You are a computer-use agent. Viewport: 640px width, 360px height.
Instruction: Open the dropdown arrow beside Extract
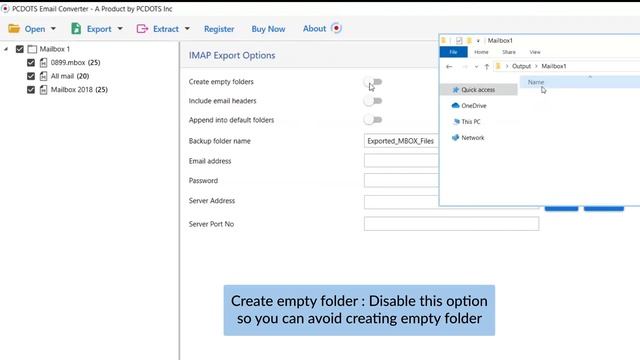coord(187,29)
